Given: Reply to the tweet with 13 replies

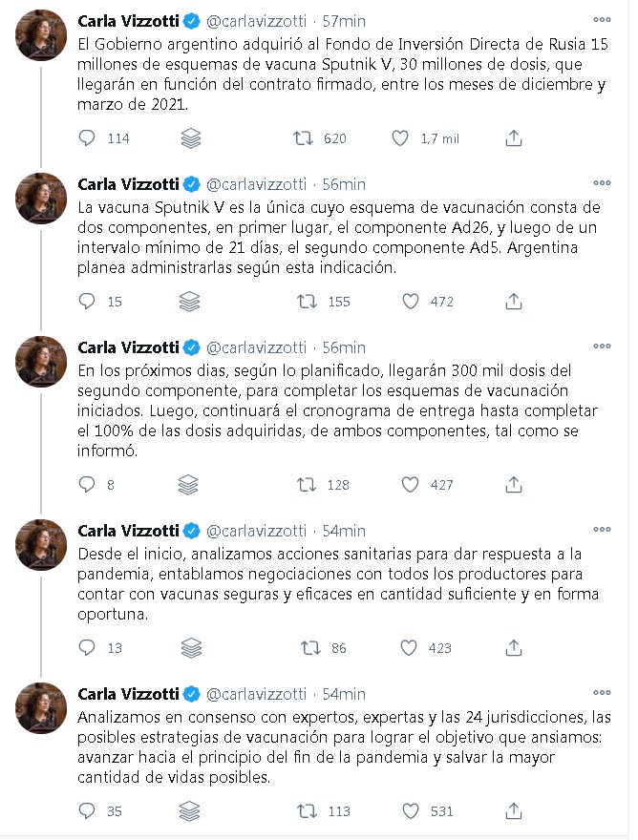Looking at the screenshot, I should (x=87, y=648).
